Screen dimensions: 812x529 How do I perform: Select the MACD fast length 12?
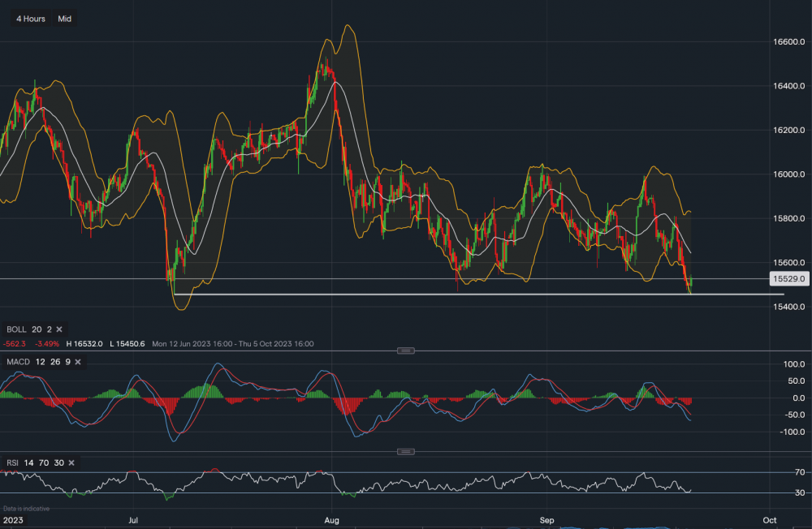click(41, 362)
